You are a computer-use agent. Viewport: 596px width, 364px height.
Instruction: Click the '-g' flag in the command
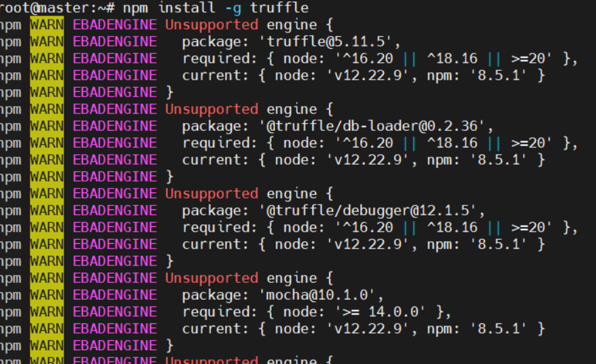232,7
